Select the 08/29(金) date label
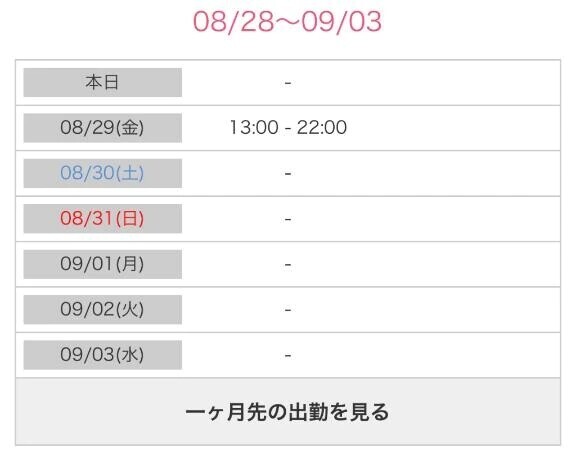Image resolution: width=576 pixels, height=464 pixels. click(102, 128)
